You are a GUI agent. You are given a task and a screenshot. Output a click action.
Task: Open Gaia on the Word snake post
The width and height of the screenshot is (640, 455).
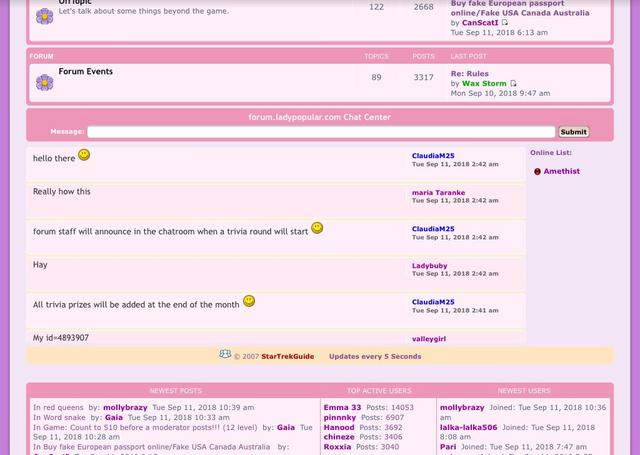[x=114, y=417]
